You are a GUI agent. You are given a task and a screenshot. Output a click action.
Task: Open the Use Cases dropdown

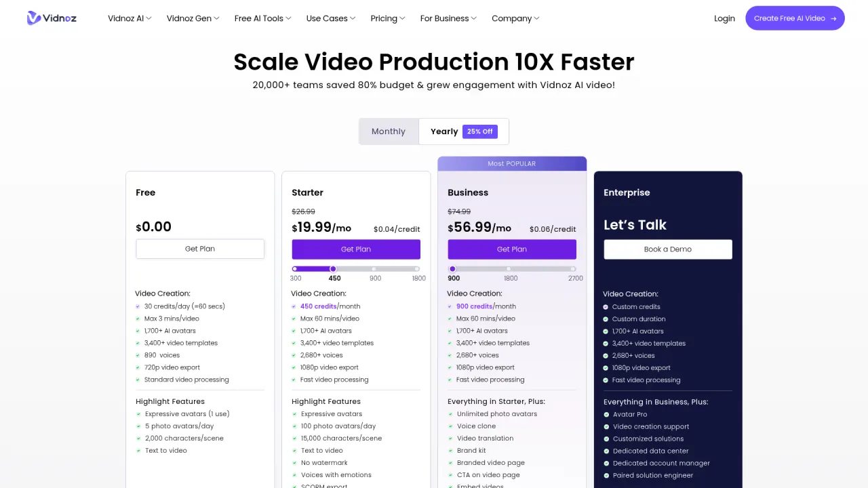[x=331, y=18]
